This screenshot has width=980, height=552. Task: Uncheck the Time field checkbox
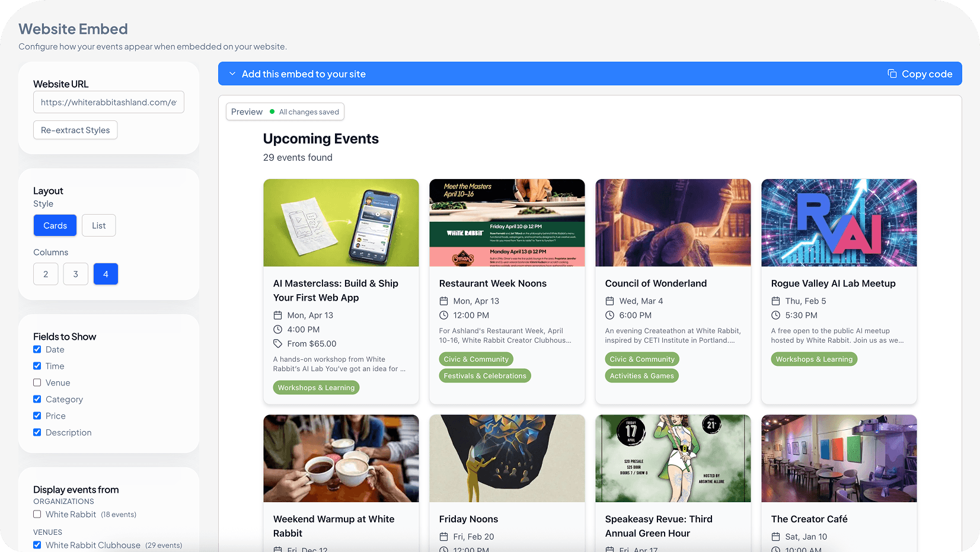pos(37,366)
